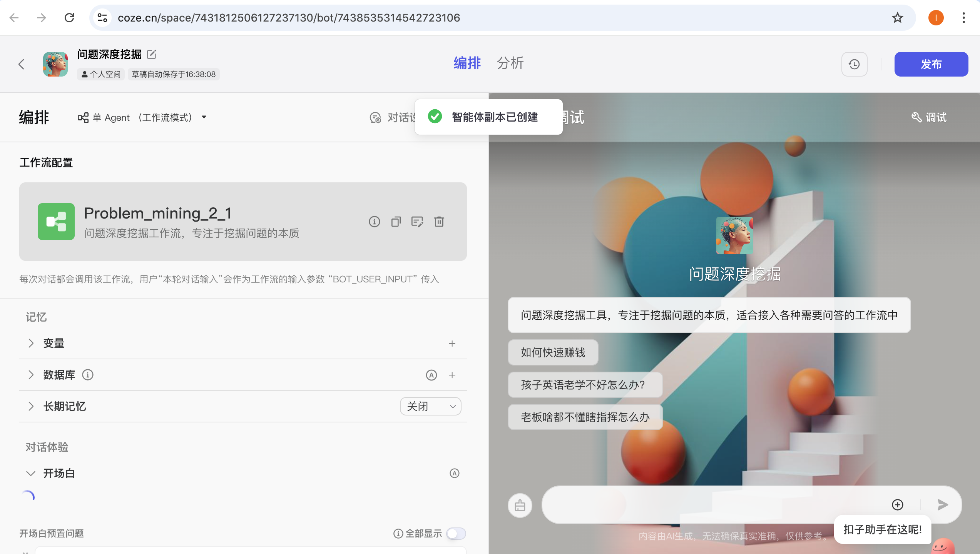Screen dimensions: 980x554
Task: Open site information icon in address bar
Action: (102, 18)
